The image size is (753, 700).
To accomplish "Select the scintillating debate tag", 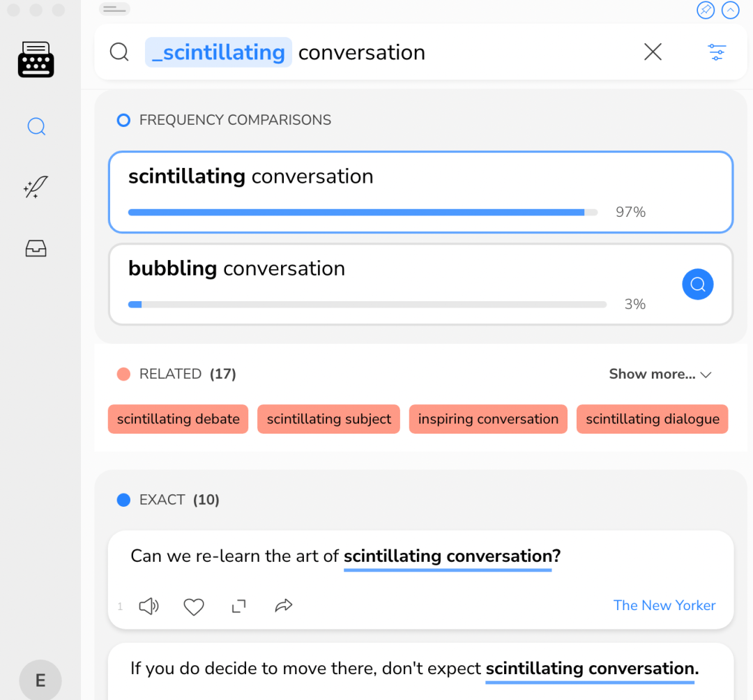I will coord(178,419).
